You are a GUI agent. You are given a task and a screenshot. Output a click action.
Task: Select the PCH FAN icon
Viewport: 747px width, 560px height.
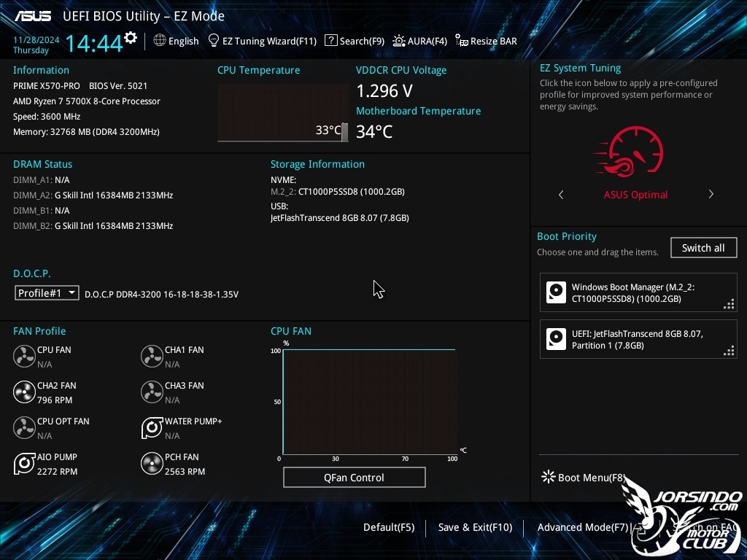click(152, 463)
